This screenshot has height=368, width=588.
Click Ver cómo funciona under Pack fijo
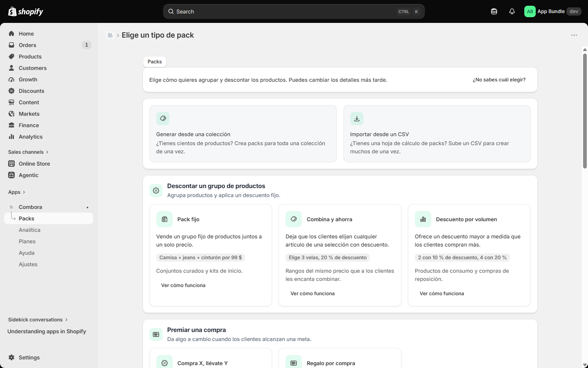coord(183,285)
